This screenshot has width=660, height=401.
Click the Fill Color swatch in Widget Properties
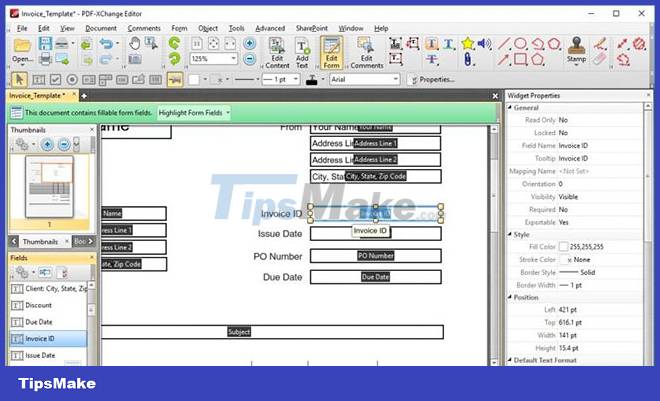point(563,247)
